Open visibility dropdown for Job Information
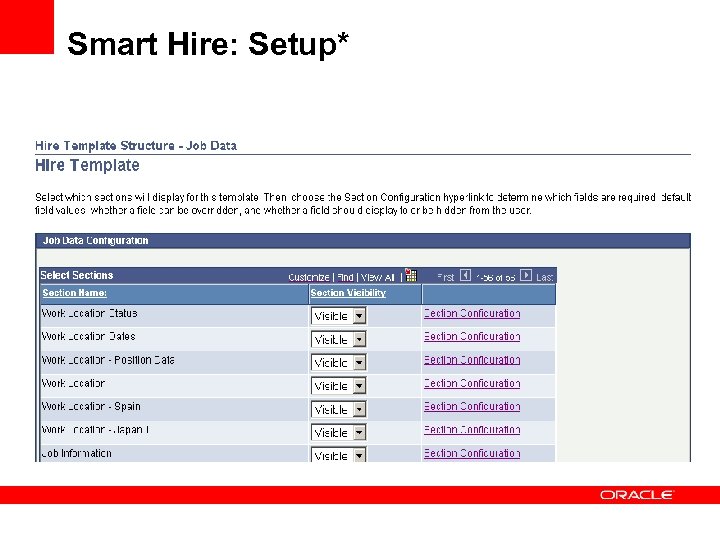Image resolution: width=720 pixels, height=540 pixels. click(x=338, y=455)
